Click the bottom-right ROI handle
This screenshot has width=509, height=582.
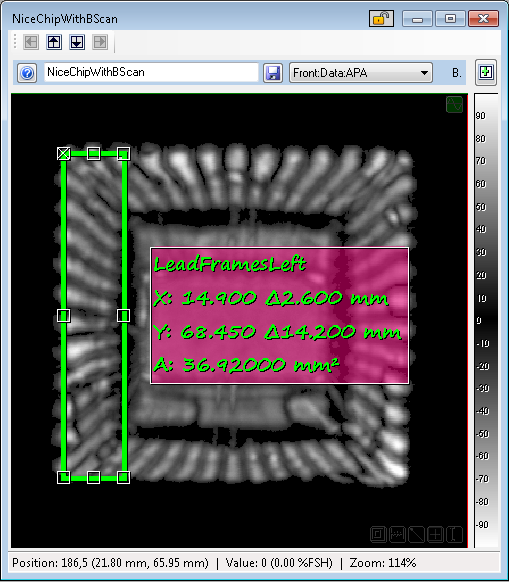click(123, 477)
